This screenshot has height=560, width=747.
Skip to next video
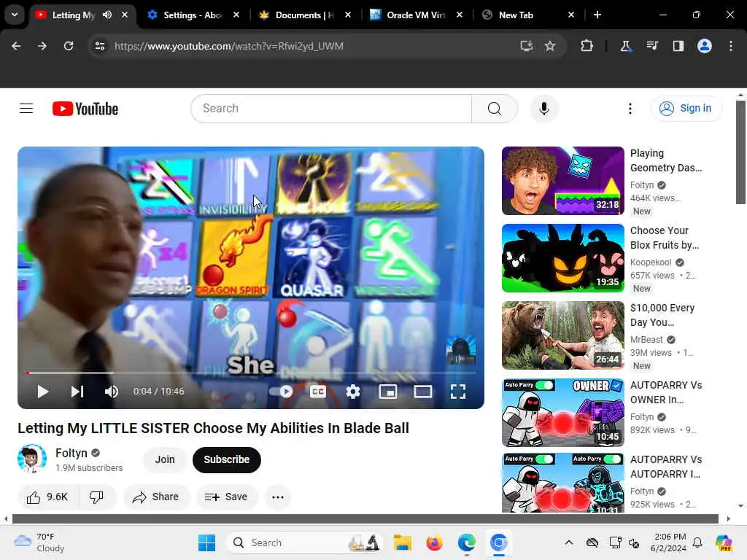(x=77, y=392)
